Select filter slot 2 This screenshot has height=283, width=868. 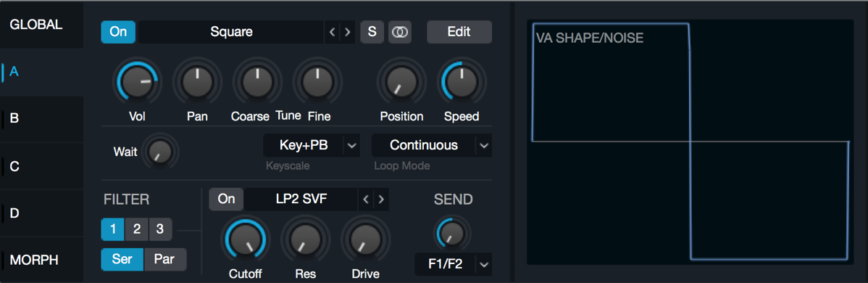[x=137, y=229]
